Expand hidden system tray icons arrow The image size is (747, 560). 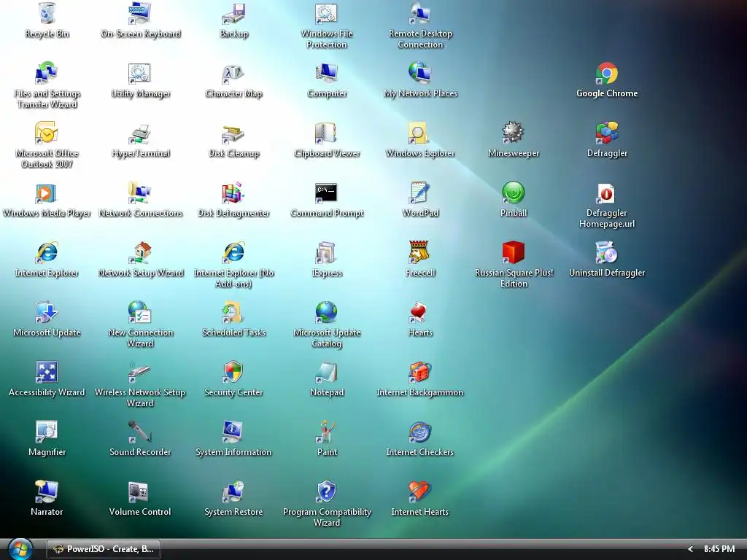[x=690, y=549]
